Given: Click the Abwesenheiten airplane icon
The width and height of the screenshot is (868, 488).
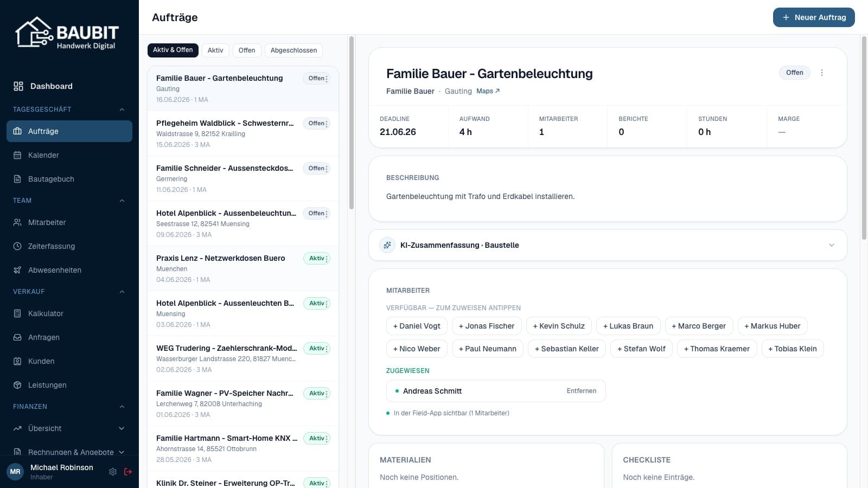Looking at the screenshot, I should pyautogui.click(x=17, y=270).
